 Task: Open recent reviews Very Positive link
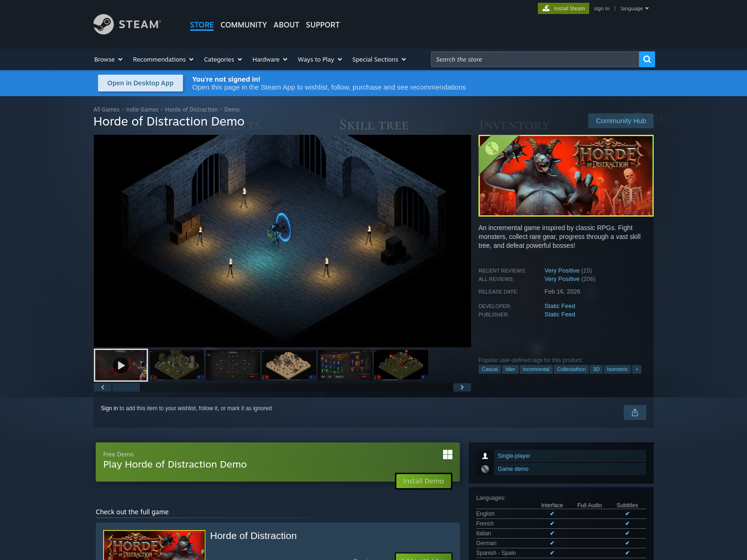(562, 271)
